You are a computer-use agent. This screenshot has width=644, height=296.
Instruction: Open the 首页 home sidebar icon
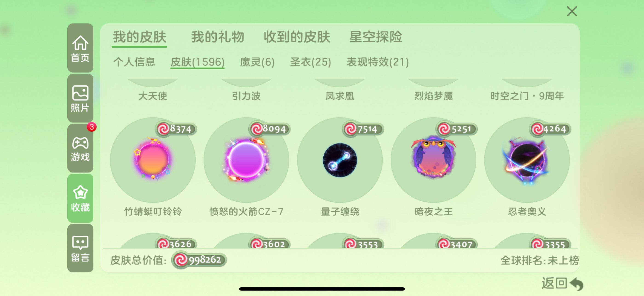pyautogui.click(x=80, y=48)
